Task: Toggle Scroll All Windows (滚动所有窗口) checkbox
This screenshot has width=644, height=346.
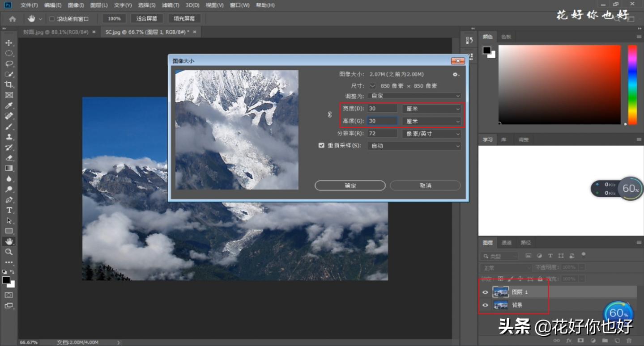Action: click(x=51, y=19)
